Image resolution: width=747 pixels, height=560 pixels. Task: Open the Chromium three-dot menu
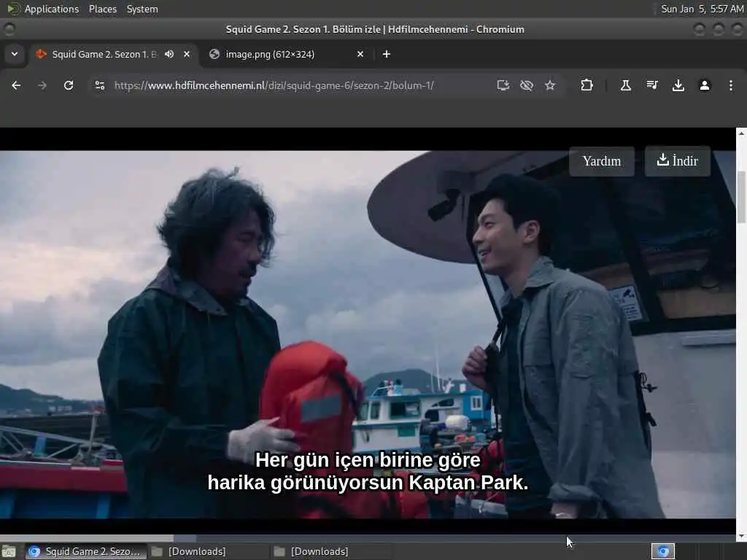tap(731, 85)
